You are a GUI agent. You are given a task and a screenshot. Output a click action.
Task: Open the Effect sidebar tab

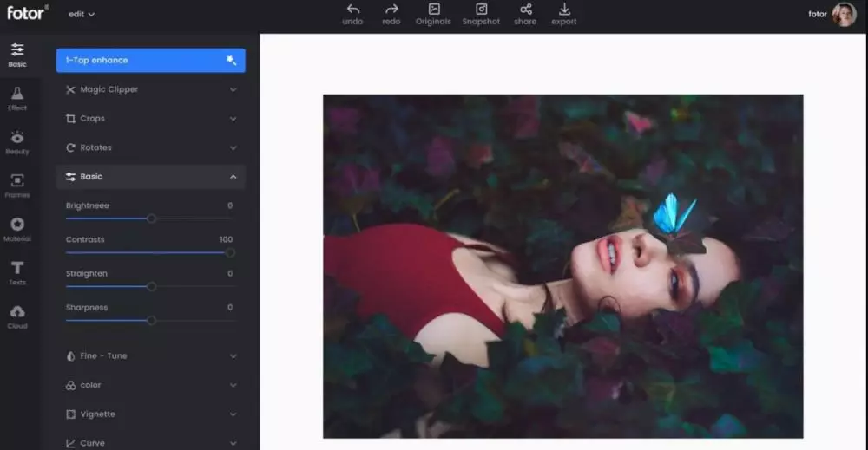click(x=17, y=99)
